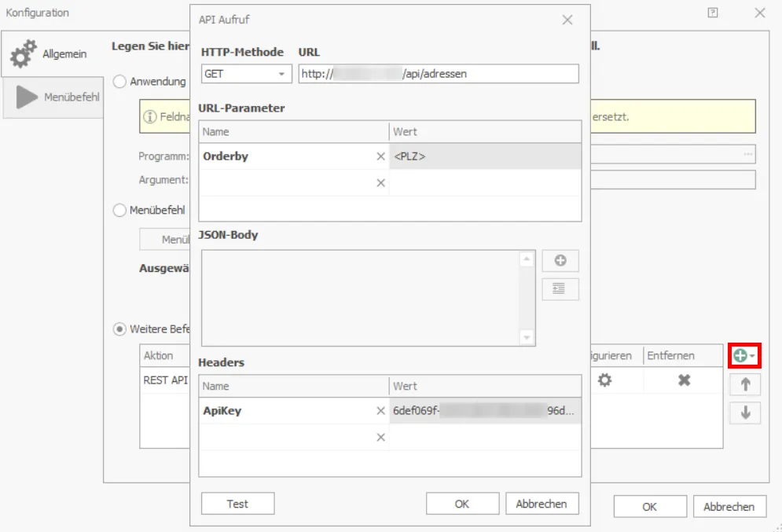Cancel the API Aufruf dialog
The image size is (782, 532).
[x=542, y=504]
